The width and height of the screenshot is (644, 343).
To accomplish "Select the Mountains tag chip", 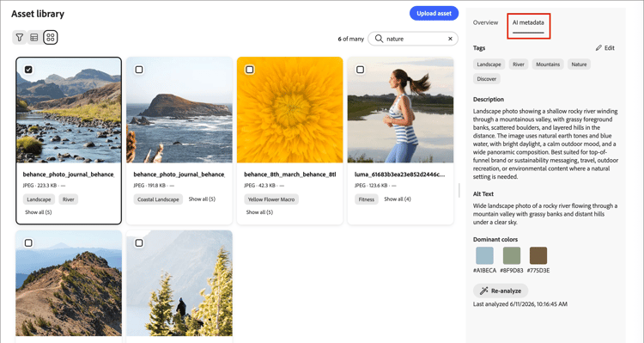I will [x=548, y=64].
